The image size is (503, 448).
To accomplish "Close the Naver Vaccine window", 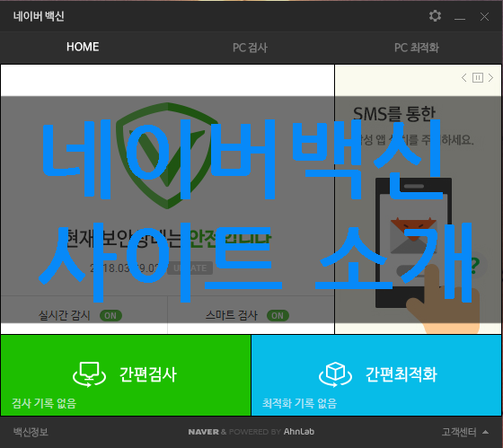I will pos(484,17).
